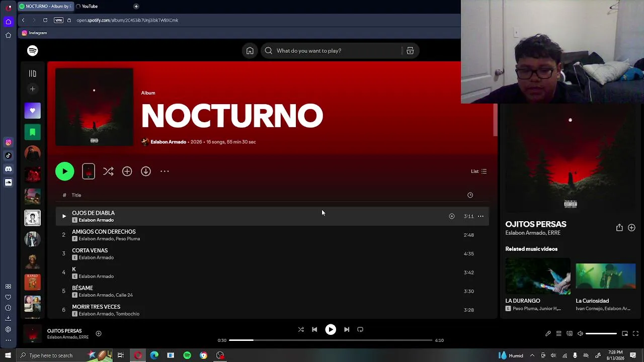The image size is (644, 362).
Task: Open Tombochio artist link
Action: tap(127, 314)
